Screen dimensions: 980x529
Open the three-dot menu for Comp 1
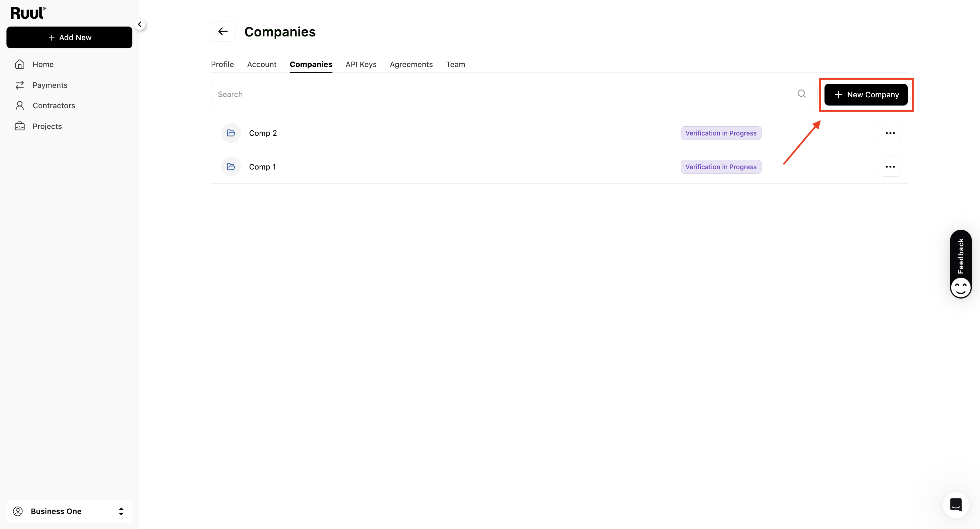click(x=890, y=167)
